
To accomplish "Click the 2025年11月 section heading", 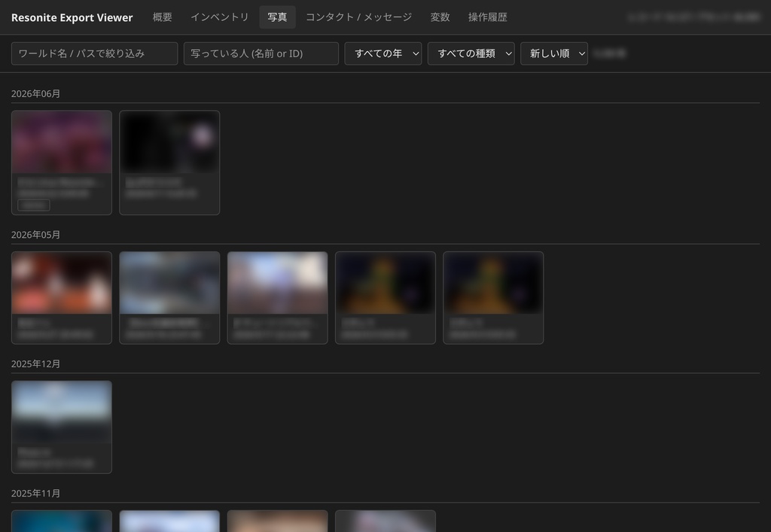I will pyautogui.click(x=36, y=493).
